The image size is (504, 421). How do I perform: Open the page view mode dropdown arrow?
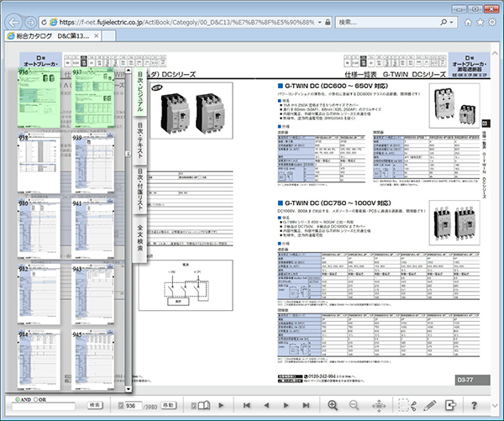193,406
